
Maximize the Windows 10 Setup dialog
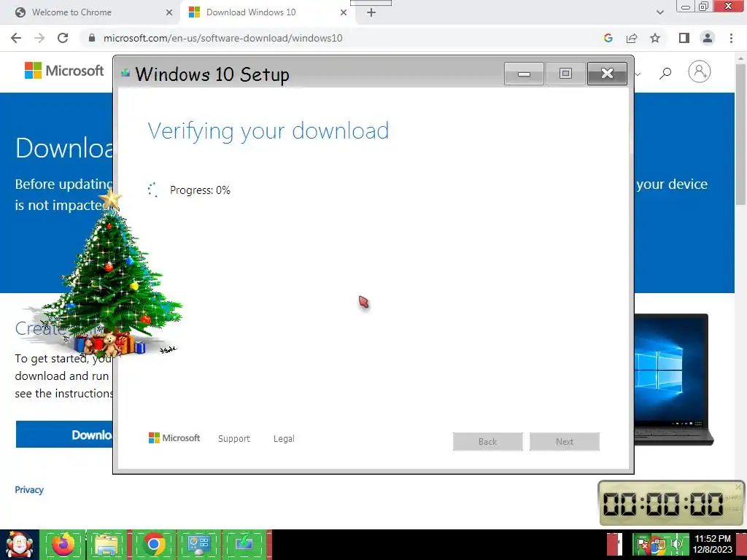pyautogui.click(x=565, y=74)
